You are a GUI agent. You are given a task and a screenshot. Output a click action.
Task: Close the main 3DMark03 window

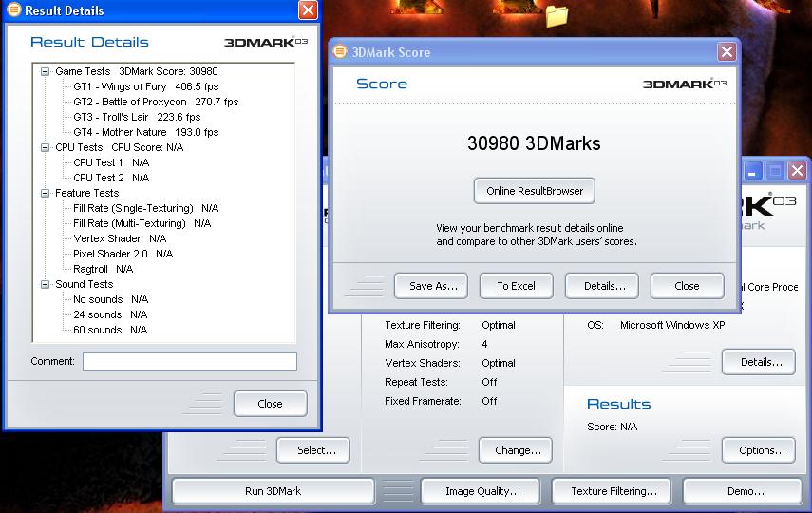point(797,171)
